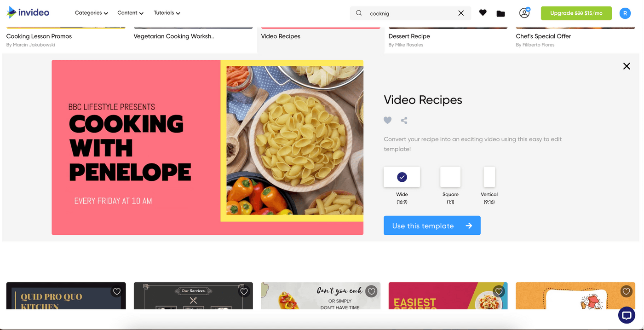644x330 pixels.
Task: Favorite the Can't you cook template
Action: pos(372,291)
